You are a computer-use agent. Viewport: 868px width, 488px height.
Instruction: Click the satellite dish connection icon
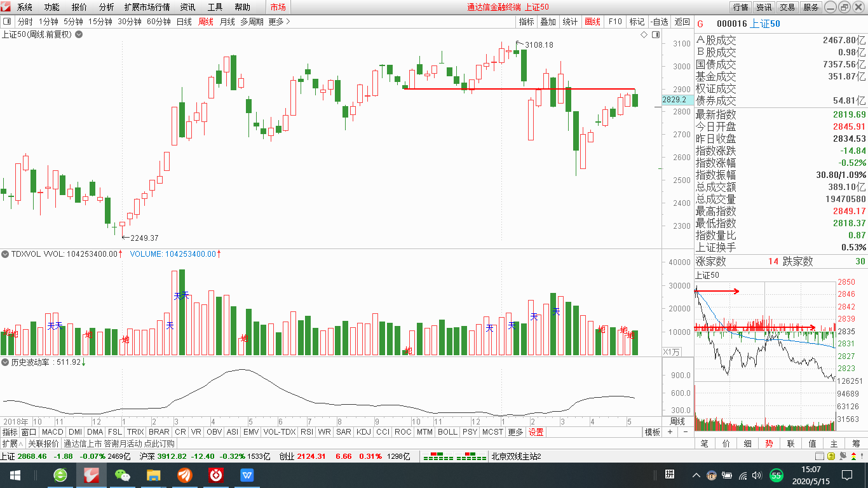tap(843, 456)
